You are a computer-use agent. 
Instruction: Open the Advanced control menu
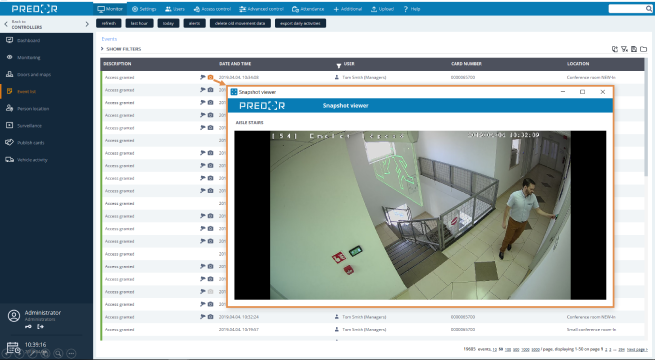click(261, 9)
